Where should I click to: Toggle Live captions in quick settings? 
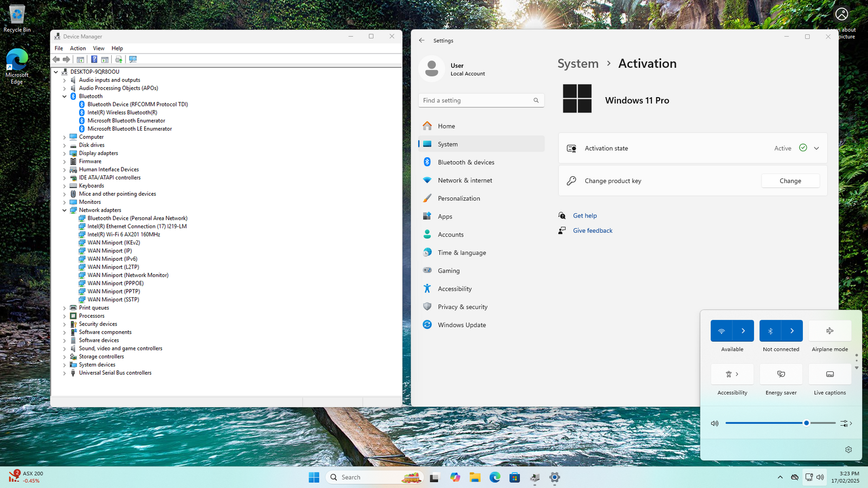click(830, 374)
